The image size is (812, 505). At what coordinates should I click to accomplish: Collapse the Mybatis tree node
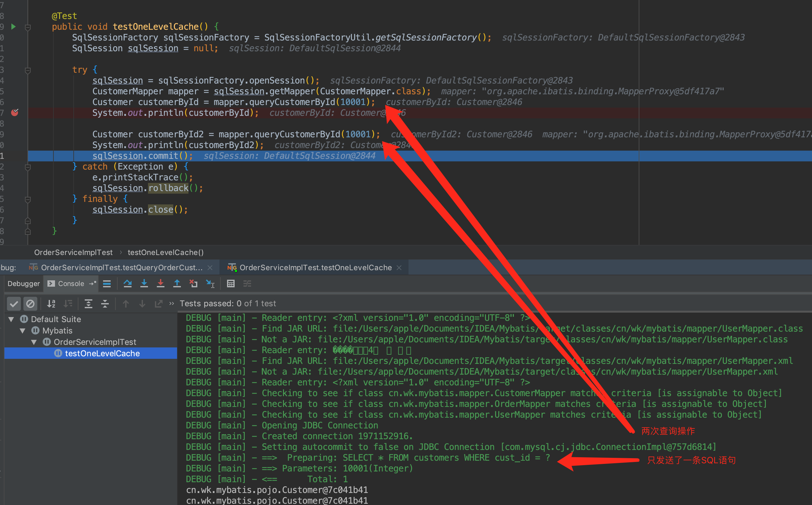23,331
